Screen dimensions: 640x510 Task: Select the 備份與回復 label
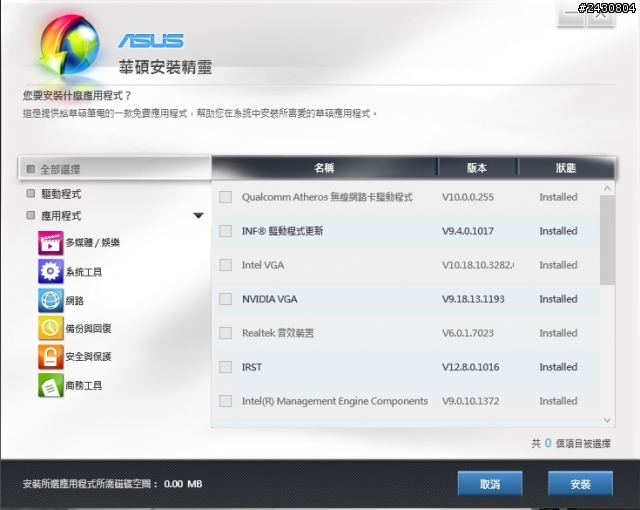[89, 328]
